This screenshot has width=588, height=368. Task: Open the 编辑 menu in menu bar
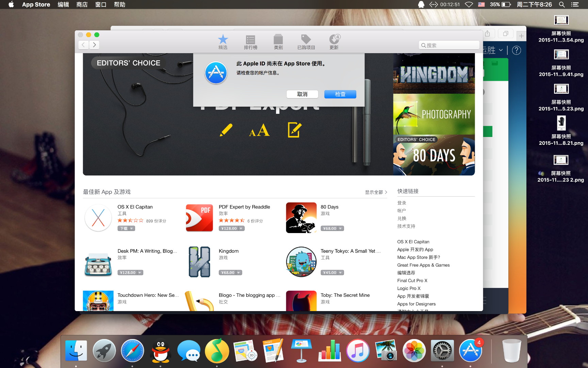click(63, 4)
